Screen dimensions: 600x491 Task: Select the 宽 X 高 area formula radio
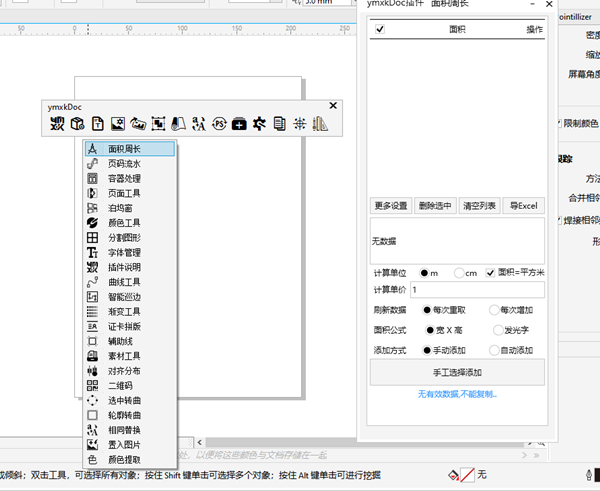[x=430, y=330]
